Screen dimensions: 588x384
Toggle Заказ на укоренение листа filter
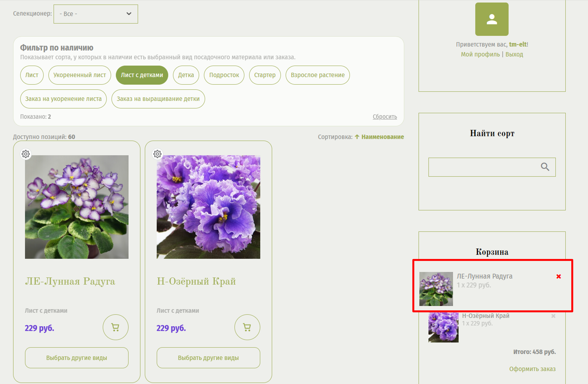click(63, 99)
